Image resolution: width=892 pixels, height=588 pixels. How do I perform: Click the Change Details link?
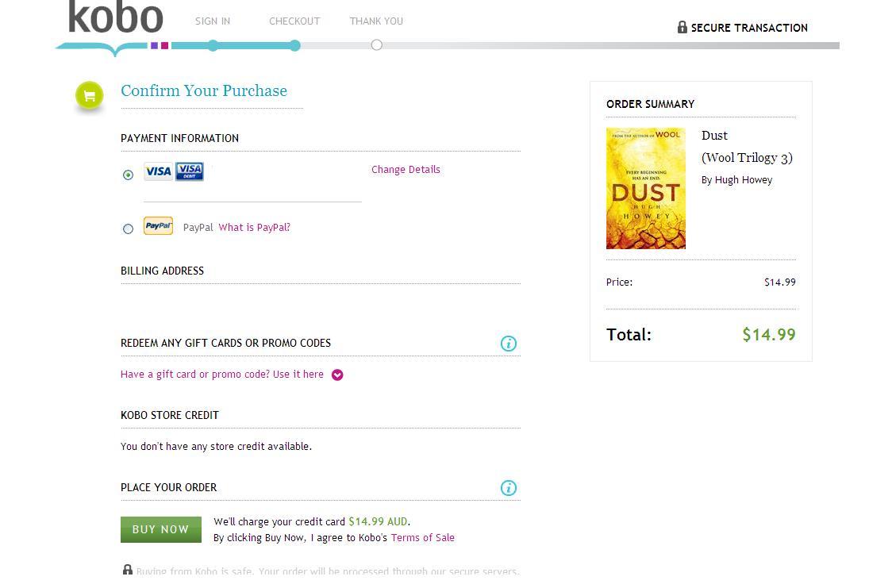[406, 170]
